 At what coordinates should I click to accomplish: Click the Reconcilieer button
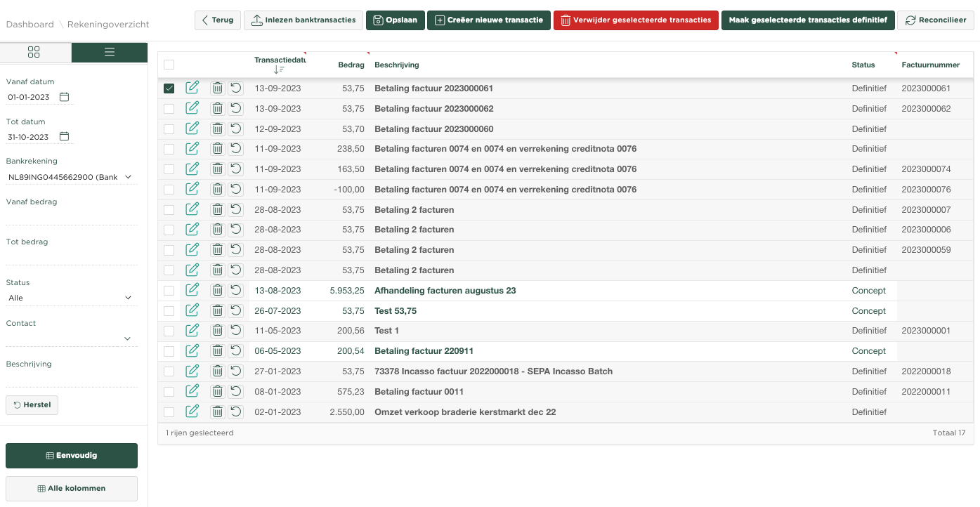coord(936,20)
